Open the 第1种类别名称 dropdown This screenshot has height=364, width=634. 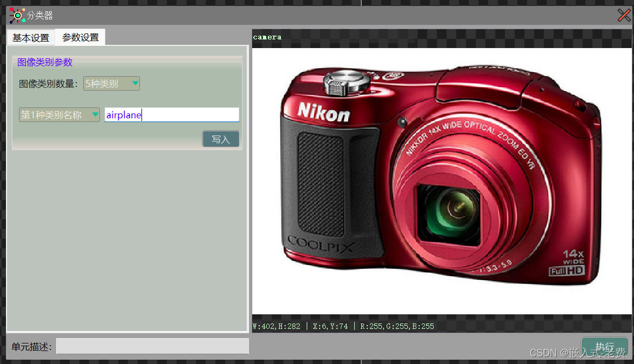point(59,115)
